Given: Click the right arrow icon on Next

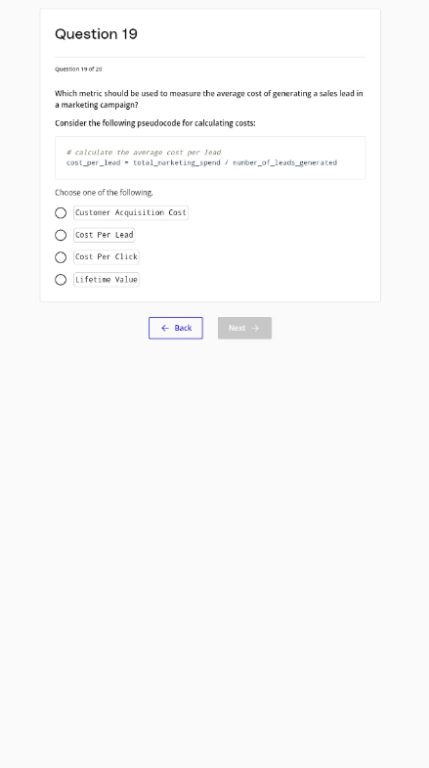Looking at the screenshot, I should click(x=255, y=328).
